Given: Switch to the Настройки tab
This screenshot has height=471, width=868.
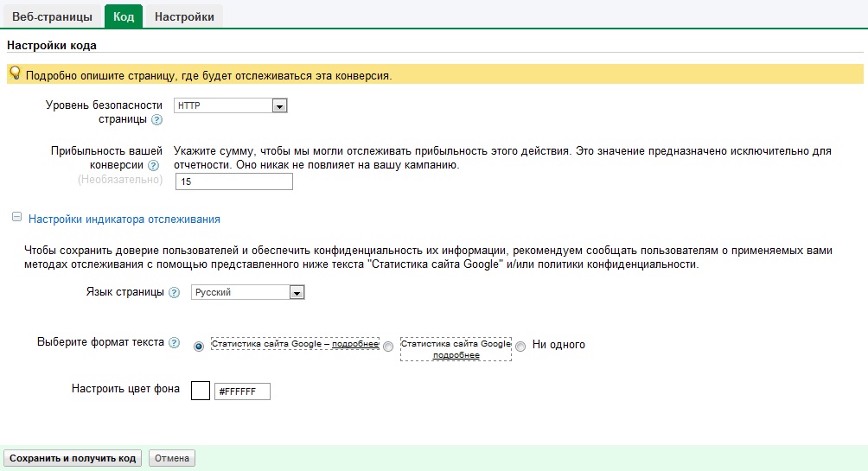Looking at the screenshot, I should click(x=184, y=16).
